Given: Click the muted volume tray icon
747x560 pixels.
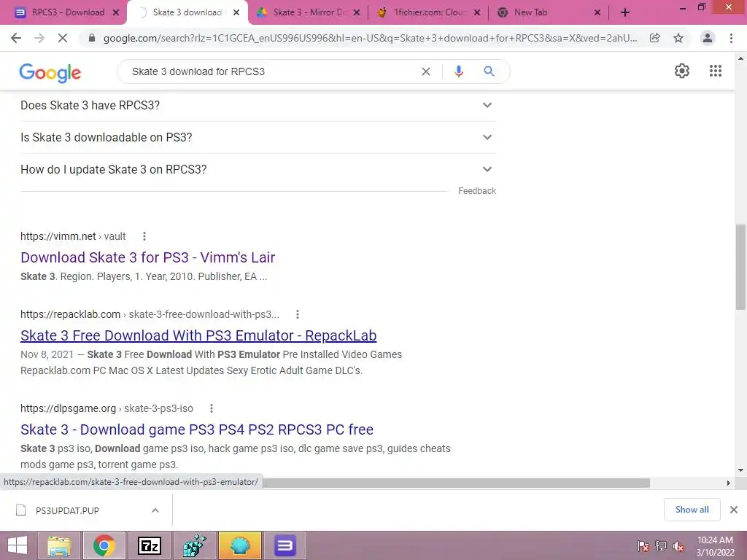Looking at the screenshot, I should tap(678, 546).
